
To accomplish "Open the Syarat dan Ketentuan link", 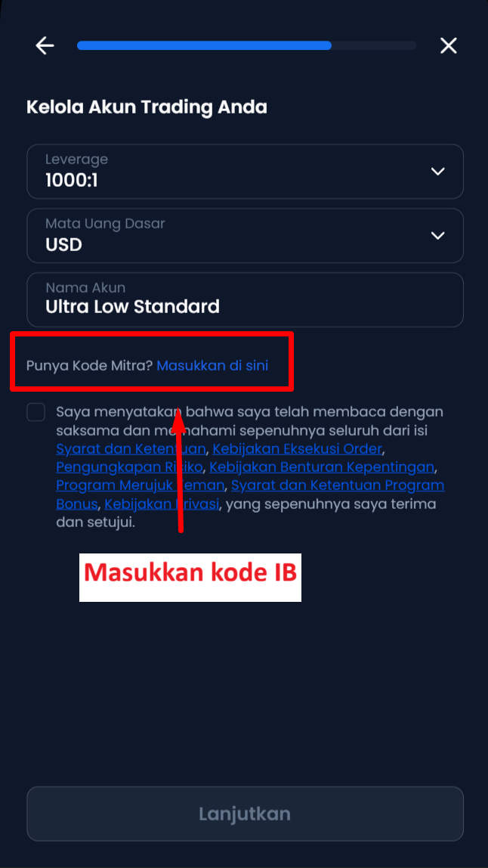I will [131, 448].
